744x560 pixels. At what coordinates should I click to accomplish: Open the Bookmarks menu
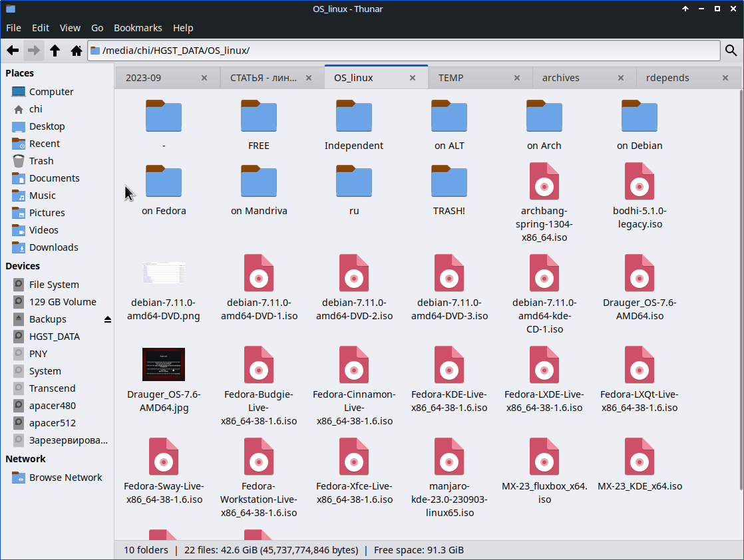pos(138,28)
